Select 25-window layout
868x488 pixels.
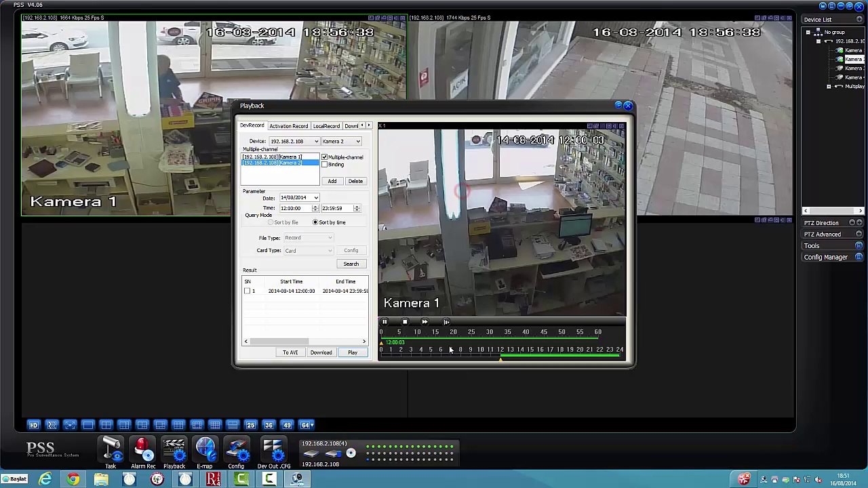250,425
